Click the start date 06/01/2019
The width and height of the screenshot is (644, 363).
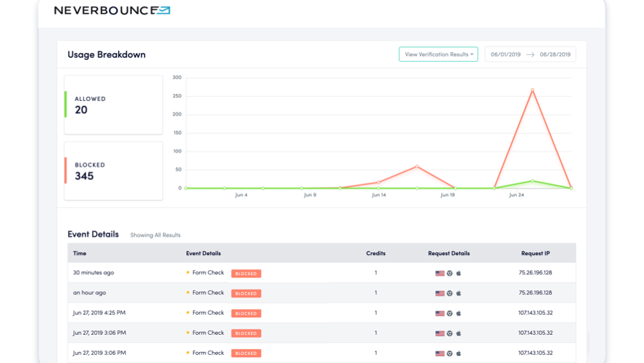[505, 54]
